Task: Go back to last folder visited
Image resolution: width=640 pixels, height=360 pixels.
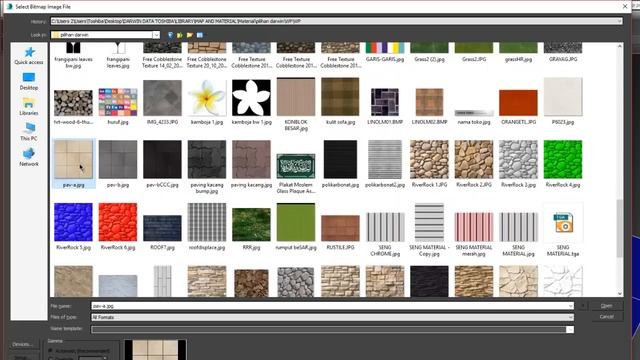Action: [170, 35]
